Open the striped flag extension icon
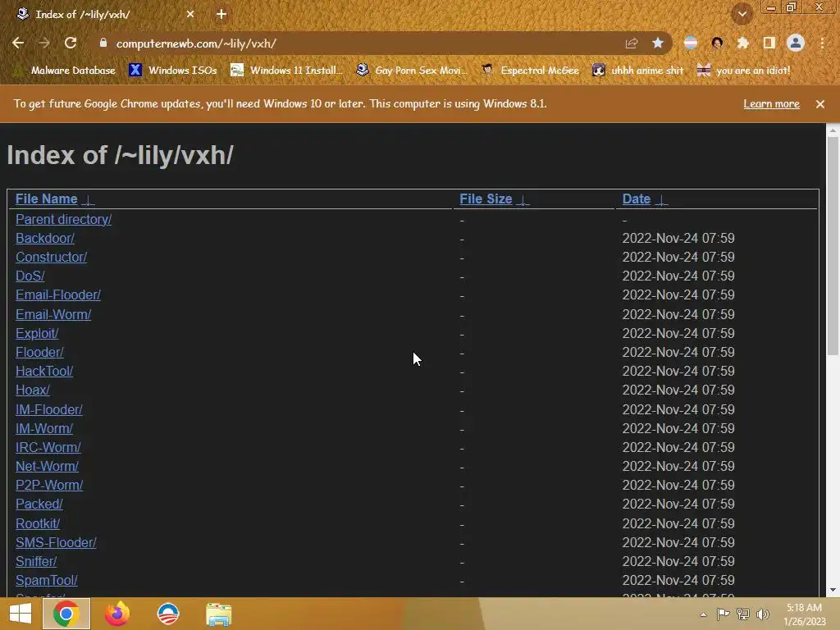The image size is (840, 630). [x=691, y=43]
